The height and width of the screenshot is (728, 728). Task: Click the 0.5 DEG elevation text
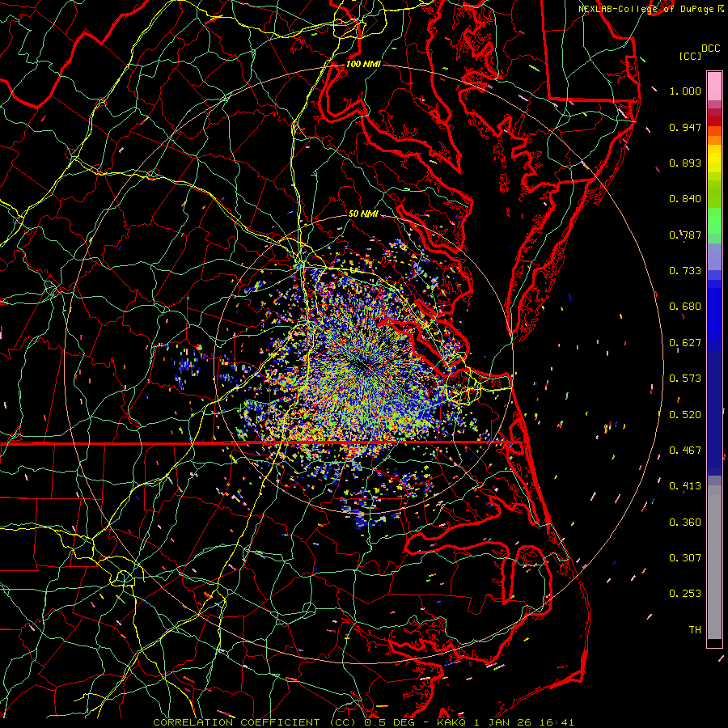tap(392, 722)
